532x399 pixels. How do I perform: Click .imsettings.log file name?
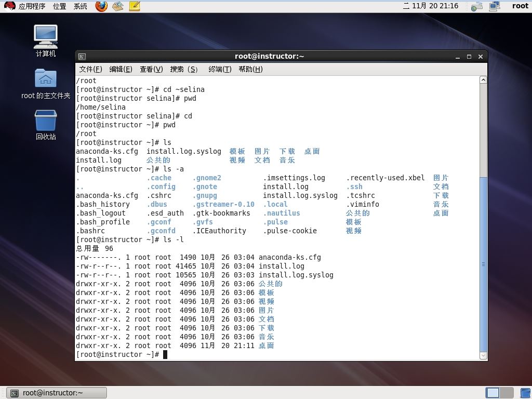tap(294, 178)
